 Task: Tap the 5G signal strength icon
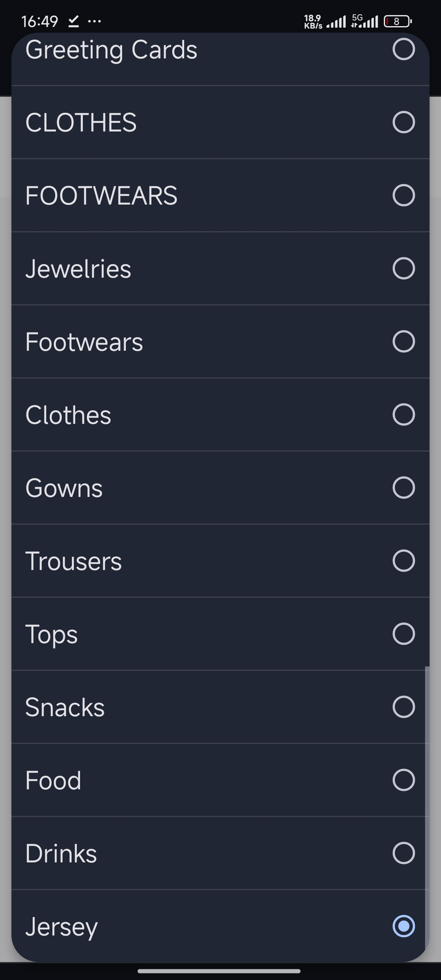(x=364, y=21)
